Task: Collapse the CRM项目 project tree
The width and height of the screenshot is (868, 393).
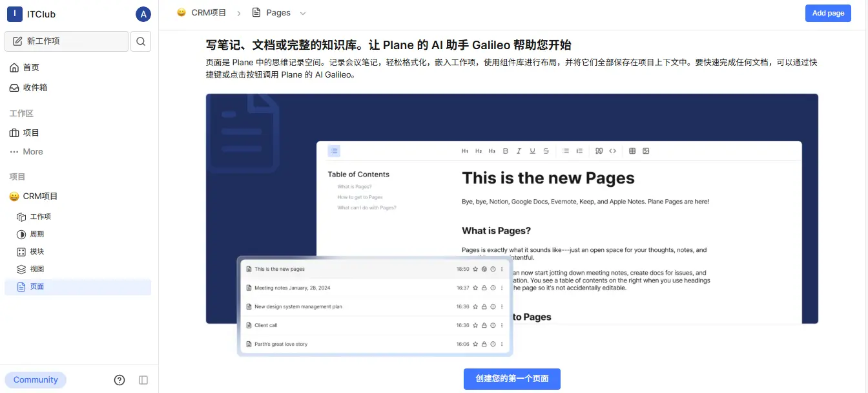Action: tap(40, 197)
